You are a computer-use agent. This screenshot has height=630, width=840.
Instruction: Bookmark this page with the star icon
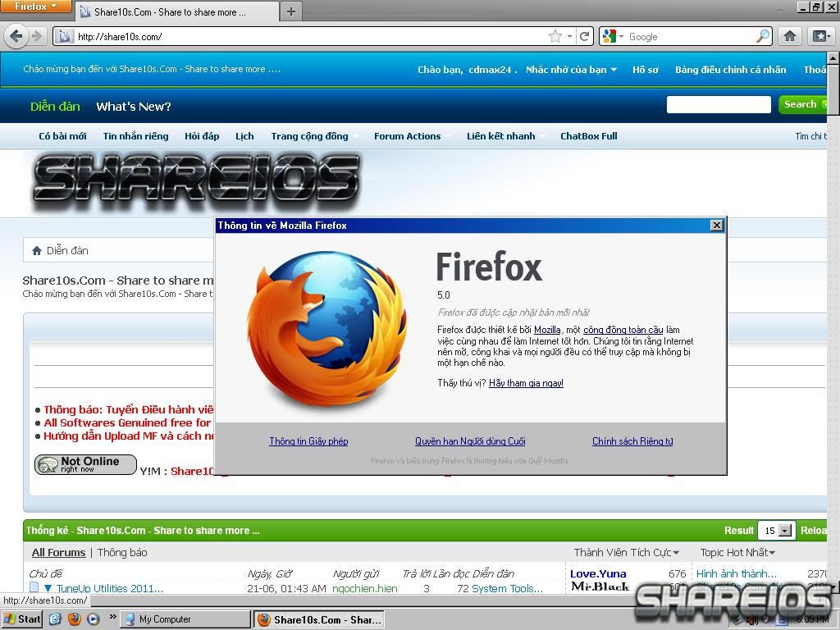(x=555, y=36)
